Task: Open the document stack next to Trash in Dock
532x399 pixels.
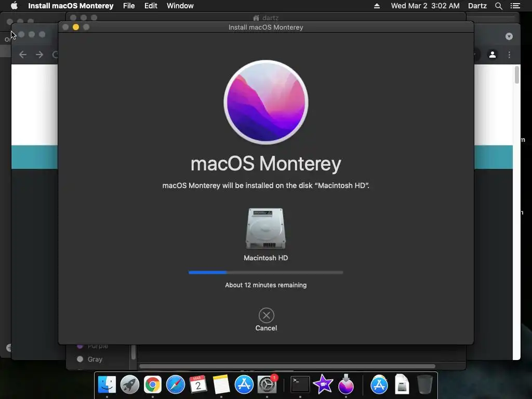Action: 402,384
